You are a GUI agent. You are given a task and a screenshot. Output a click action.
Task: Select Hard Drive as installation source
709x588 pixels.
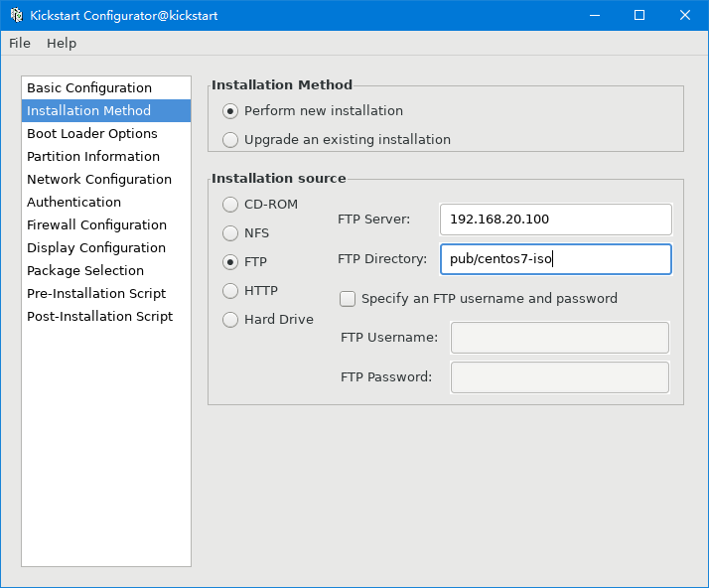click(230, 320)
